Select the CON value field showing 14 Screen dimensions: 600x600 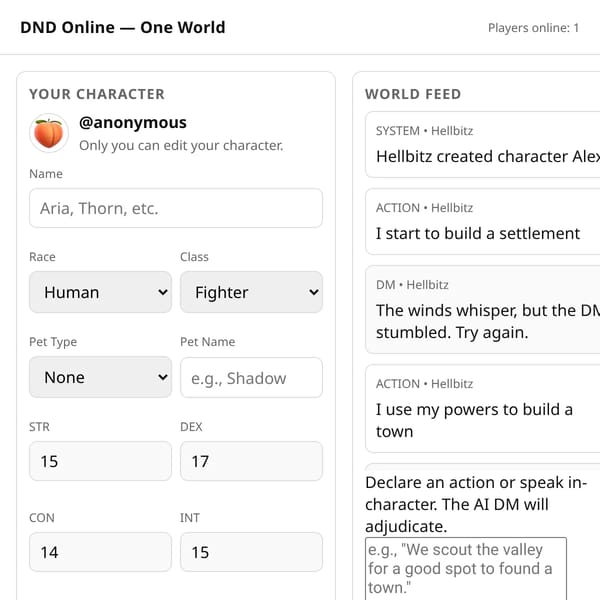click(x=100, y=552)
